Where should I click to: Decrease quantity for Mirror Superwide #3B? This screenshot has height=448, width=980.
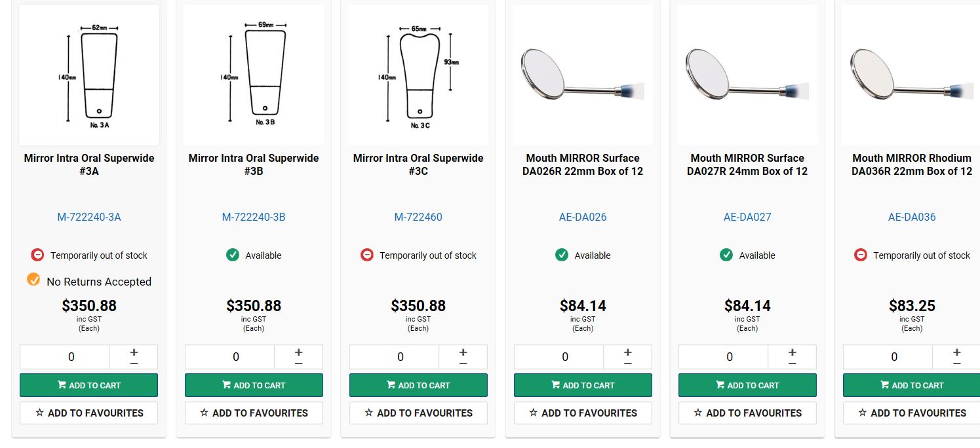pos(298,362)
